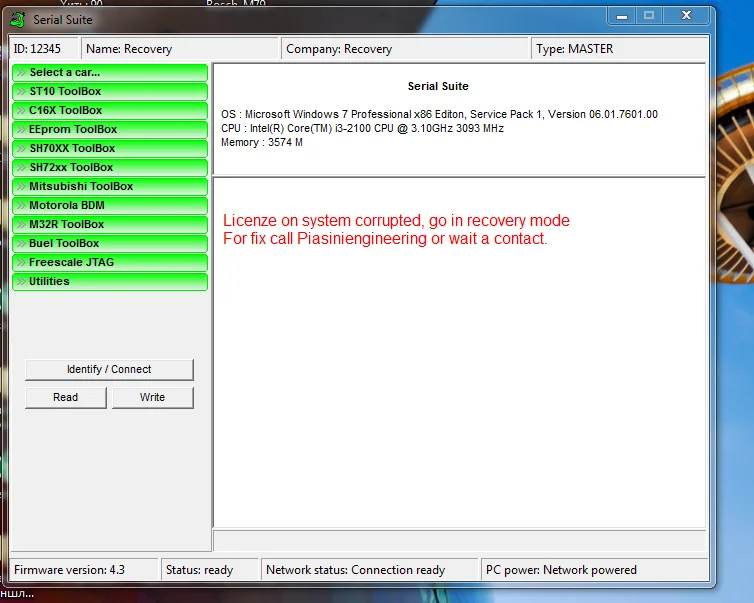Click the Serial Suite title bar icon
The width and height of the screenshot is (754, 603).
[x=18, y=20]
